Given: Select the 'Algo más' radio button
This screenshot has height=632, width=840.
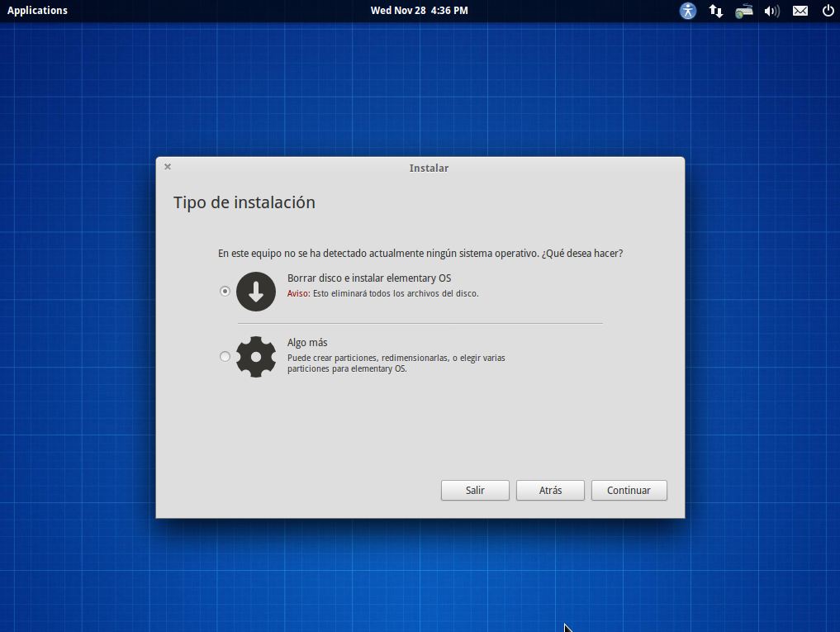Looking at the screenshot, I should coord(225,357).
